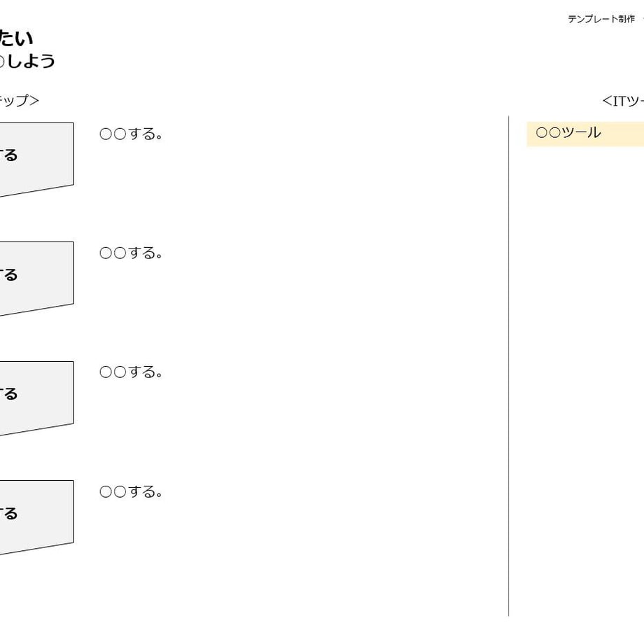Click the fourth ○○する。 description text

(x=131, y=491)
